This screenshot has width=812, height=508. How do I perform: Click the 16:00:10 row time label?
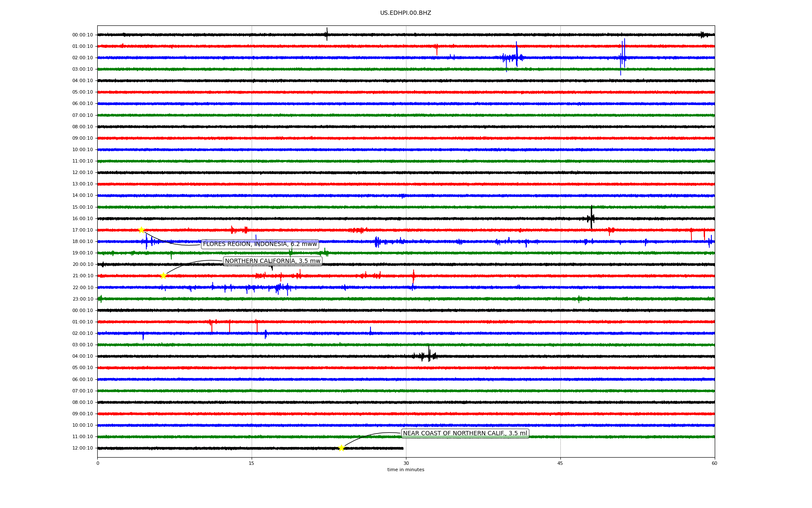click(82, 219)
